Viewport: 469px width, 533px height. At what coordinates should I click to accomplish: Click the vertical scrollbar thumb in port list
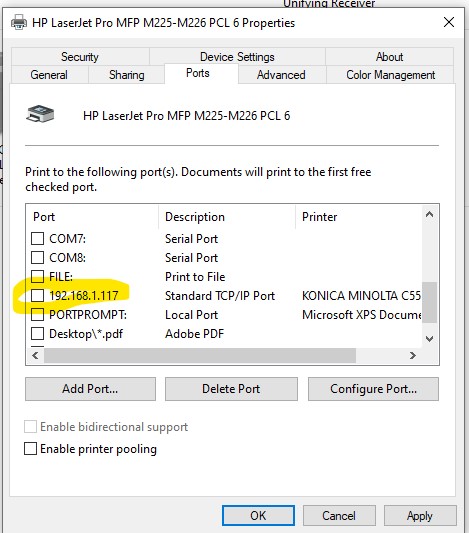click(x=429, y=302)
